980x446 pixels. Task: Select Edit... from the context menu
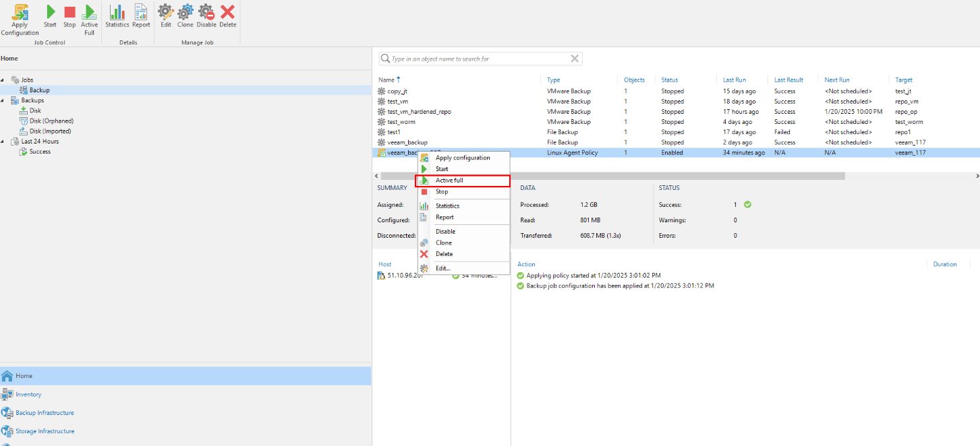(442, 268)
